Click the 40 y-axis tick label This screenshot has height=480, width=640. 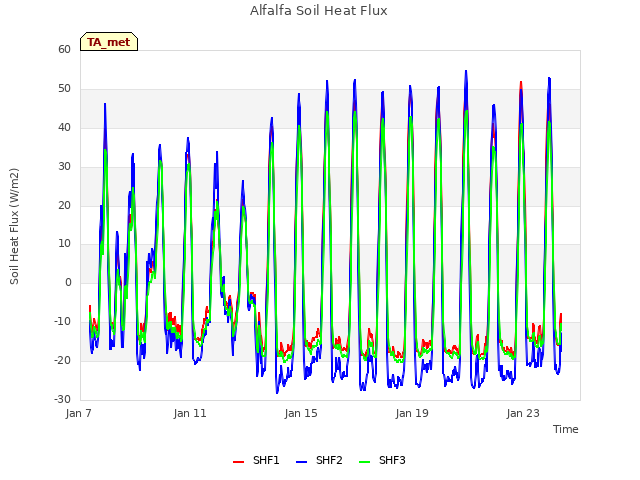(64, 127)
